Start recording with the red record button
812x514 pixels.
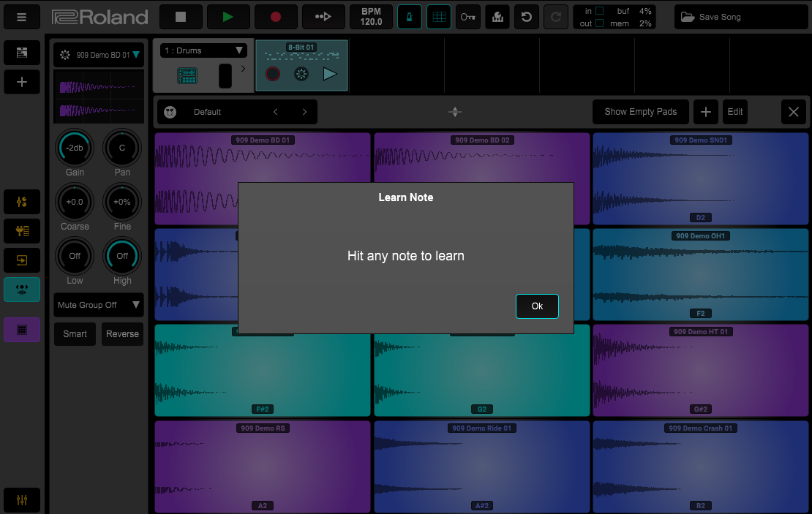pos(276,17)
